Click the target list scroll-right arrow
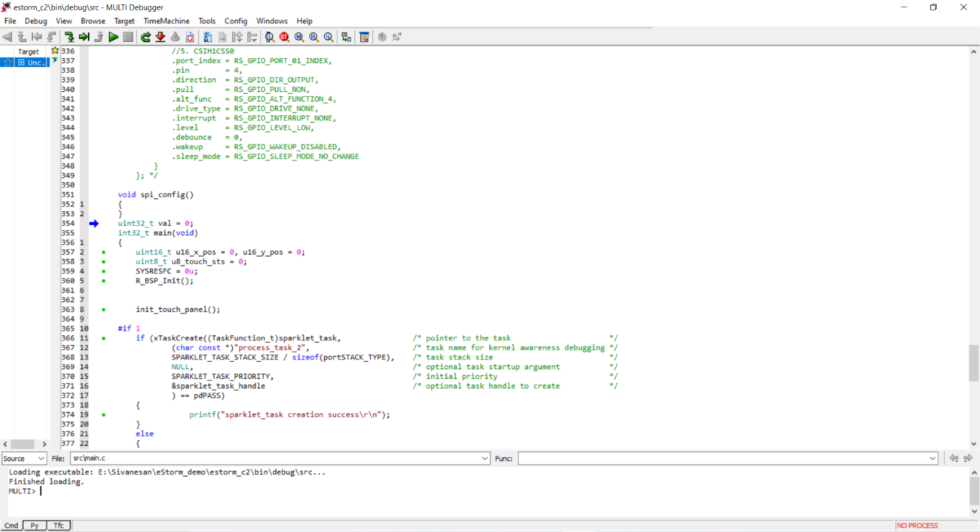 (x=44, y=444)
